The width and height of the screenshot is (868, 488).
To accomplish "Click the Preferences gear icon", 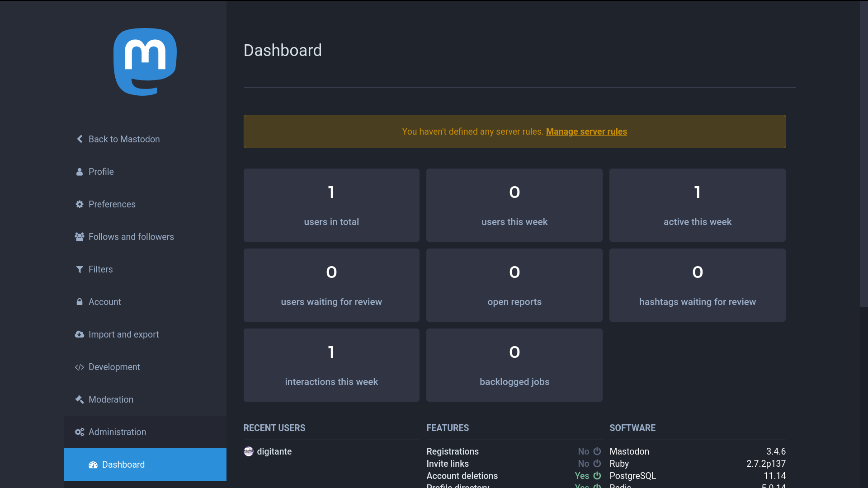I will point(80,204).
